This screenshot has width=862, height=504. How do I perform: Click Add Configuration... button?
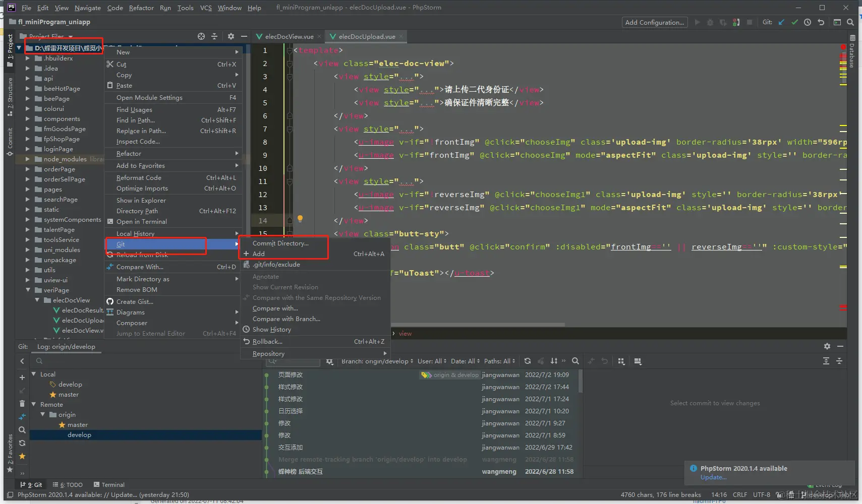654,22
